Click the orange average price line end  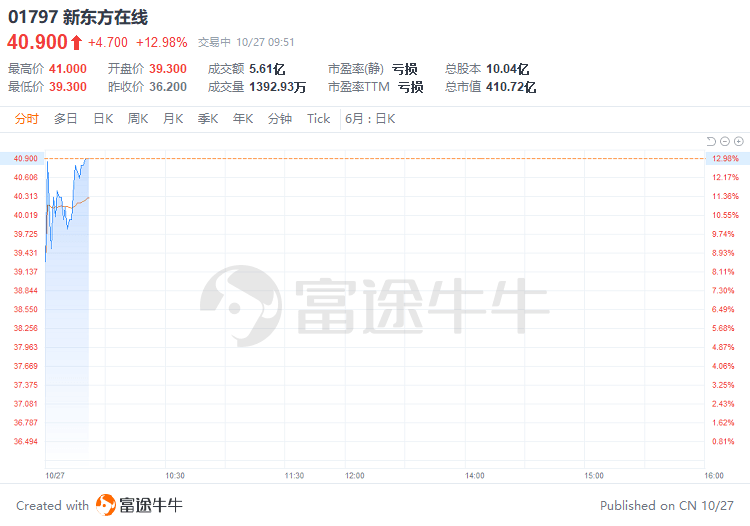tap(88, 197)
